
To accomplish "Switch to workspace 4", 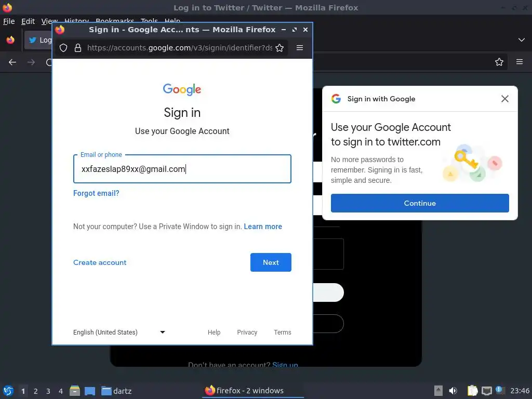I will pos(61,391).
